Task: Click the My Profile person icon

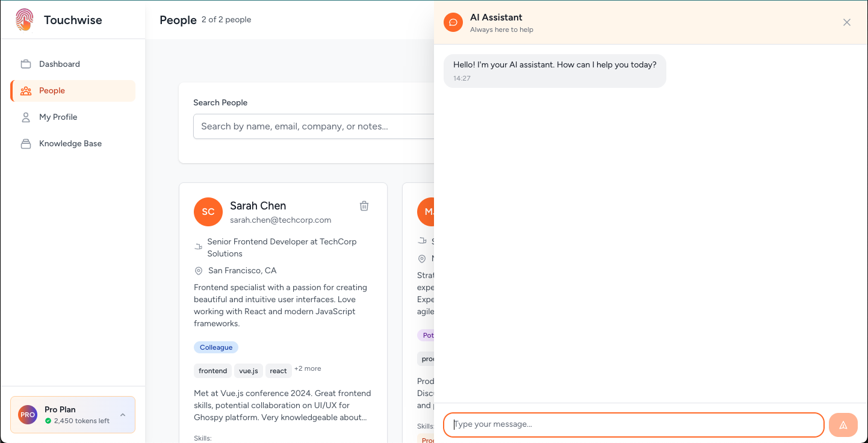Action: (x=26, y=117)
